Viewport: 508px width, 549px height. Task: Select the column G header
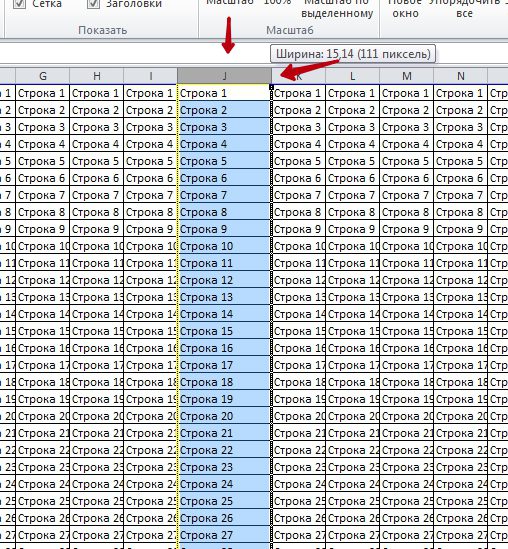(x=42, y=76)
